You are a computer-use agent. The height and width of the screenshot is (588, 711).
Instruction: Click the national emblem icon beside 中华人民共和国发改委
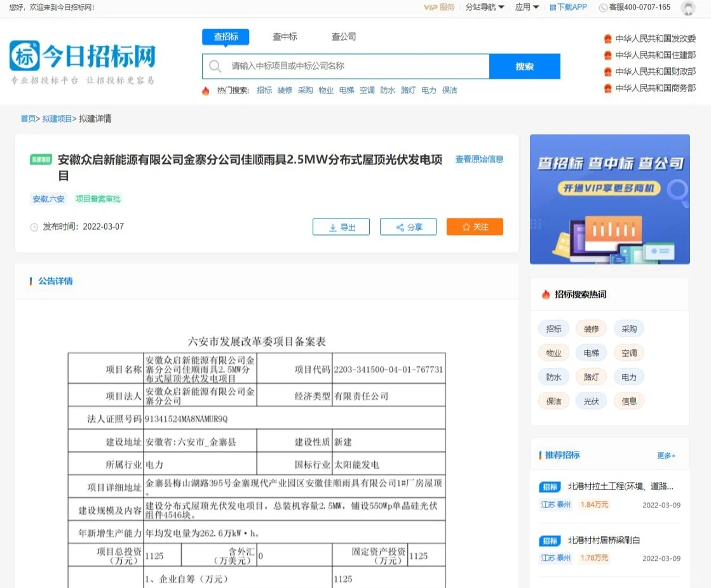(x=607, y=38)
